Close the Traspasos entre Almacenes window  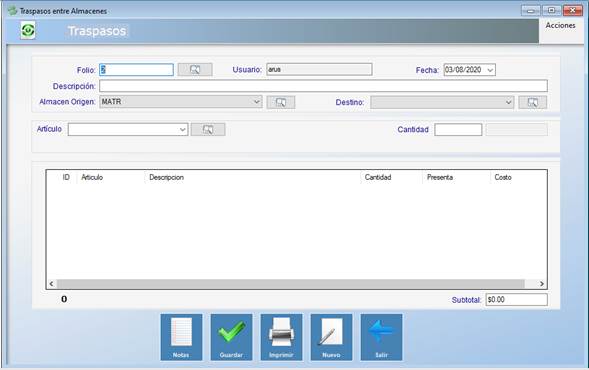[572, 10]
